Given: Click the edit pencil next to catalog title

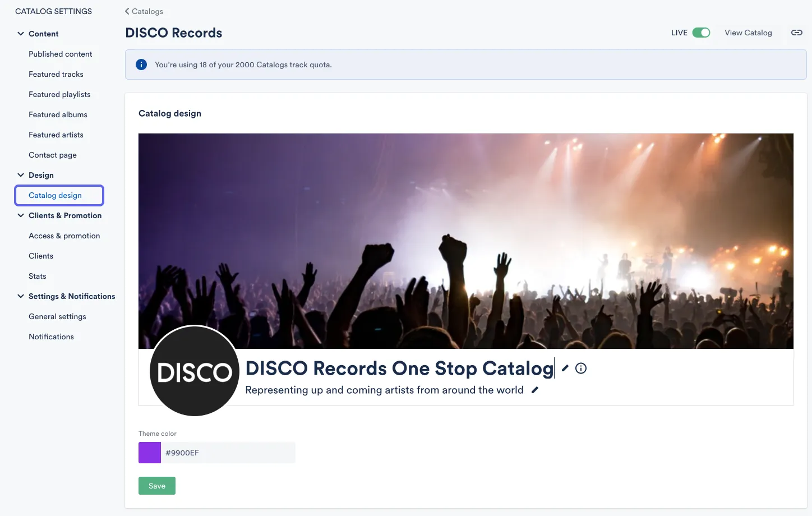Looking at the screenshot, I should coord(565,368).
